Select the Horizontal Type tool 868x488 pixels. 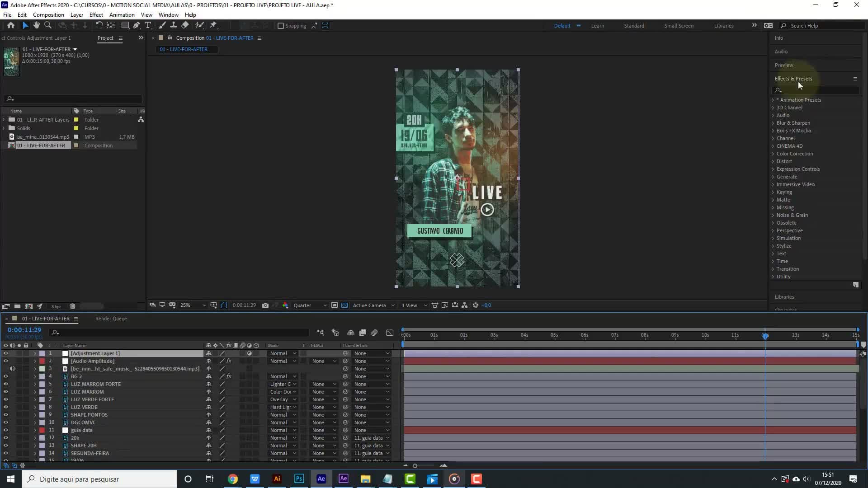point(148,25)
